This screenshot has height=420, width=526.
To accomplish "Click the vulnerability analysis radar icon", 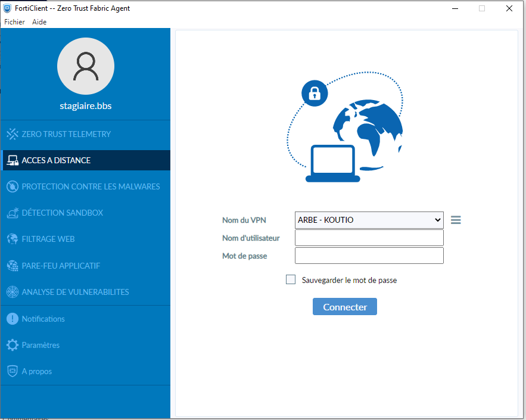I will [13, 292].
